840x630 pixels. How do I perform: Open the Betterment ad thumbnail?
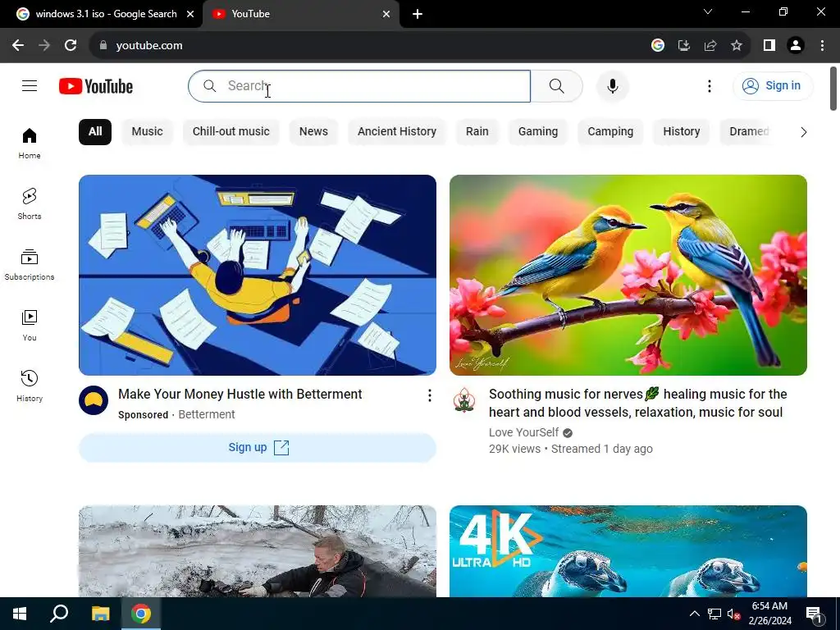[x=257, y=275]
